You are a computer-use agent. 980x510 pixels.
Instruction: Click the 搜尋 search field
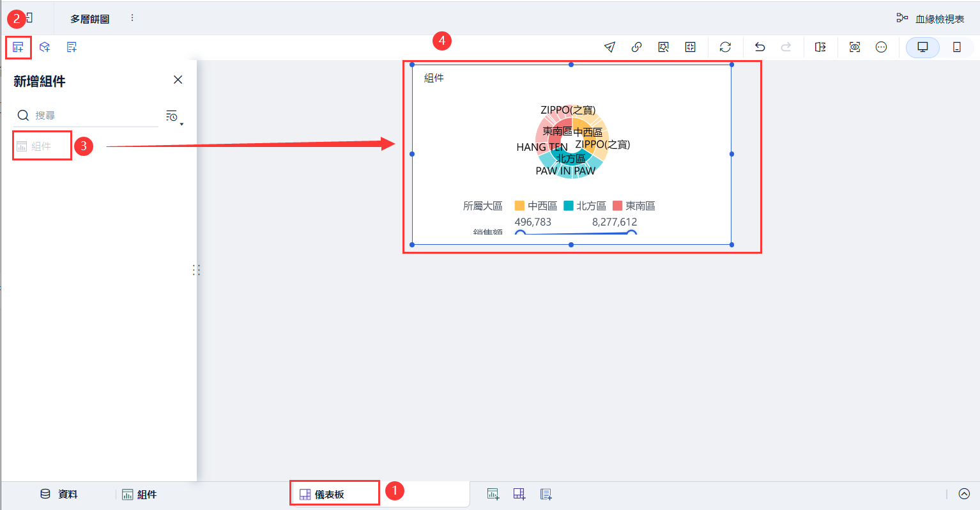87,116
